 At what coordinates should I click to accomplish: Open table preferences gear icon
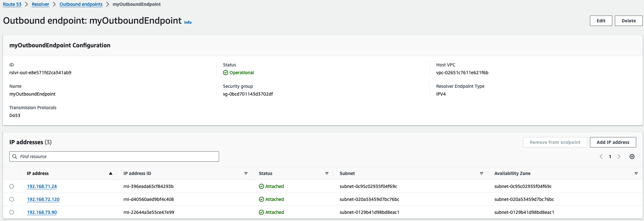pos(632,157)
